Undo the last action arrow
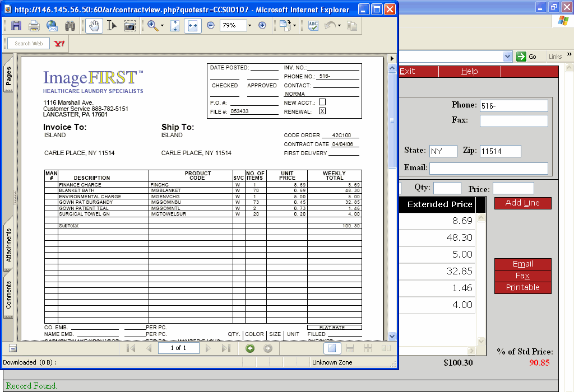This screenshot has height=392, width=574. tap(330, 26)
